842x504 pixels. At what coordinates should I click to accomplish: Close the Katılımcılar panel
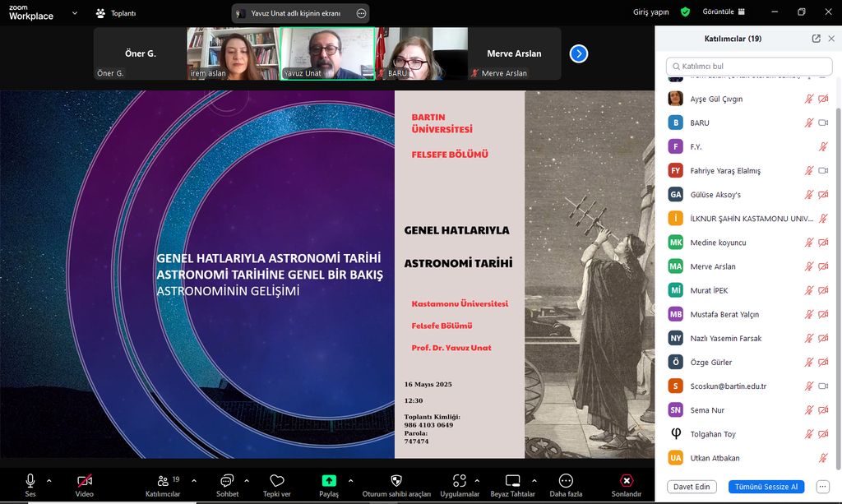click(x=831, y=39)
